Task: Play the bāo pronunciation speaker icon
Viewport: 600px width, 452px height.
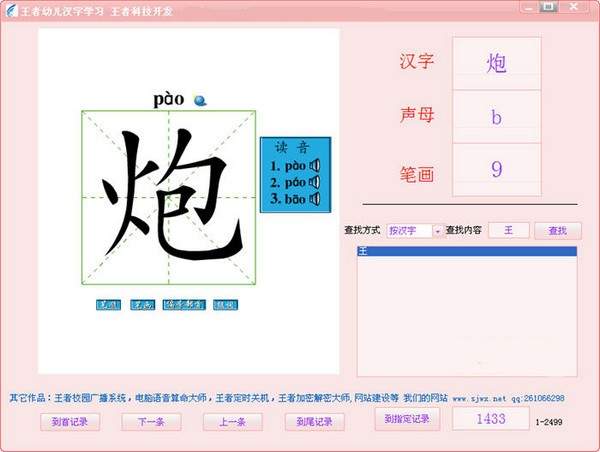Action: click(x=315, y=199)
